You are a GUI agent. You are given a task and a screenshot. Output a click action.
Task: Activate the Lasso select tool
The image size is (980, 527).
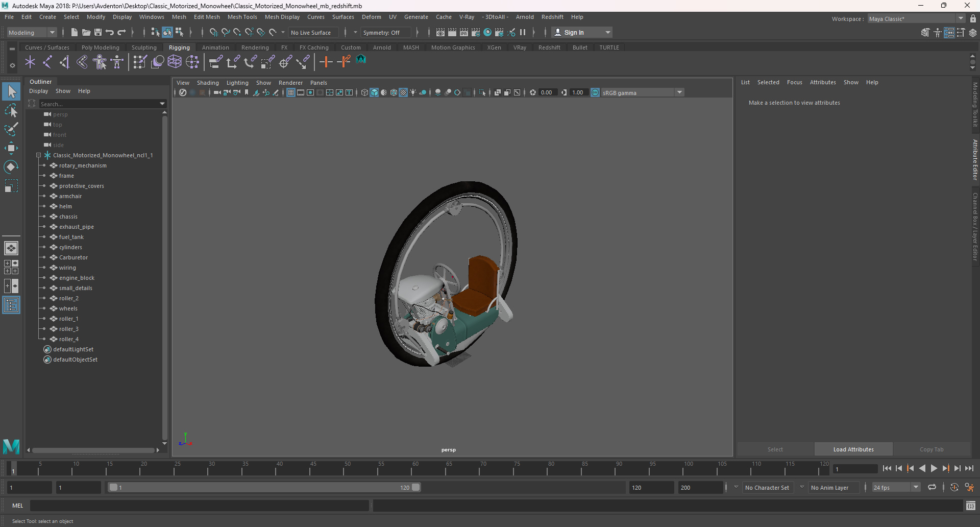pos(11,110)
